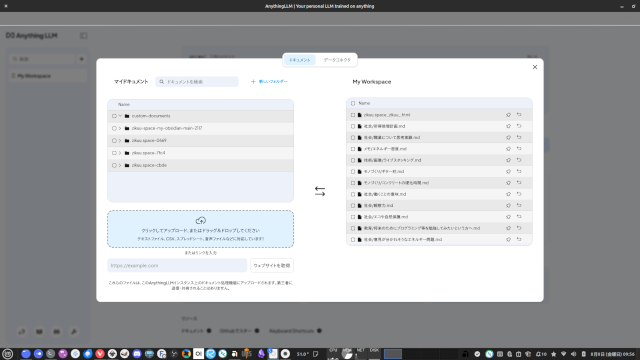Open the taskbar clock showing 09:56
The image size is (640, 360).
(x=612, y=354)
